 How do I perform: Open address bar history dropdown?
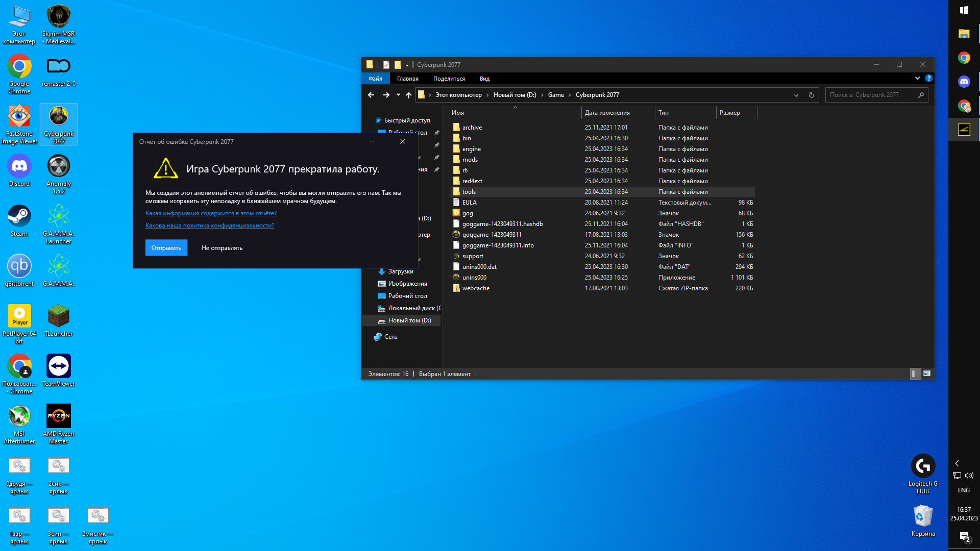796,95
